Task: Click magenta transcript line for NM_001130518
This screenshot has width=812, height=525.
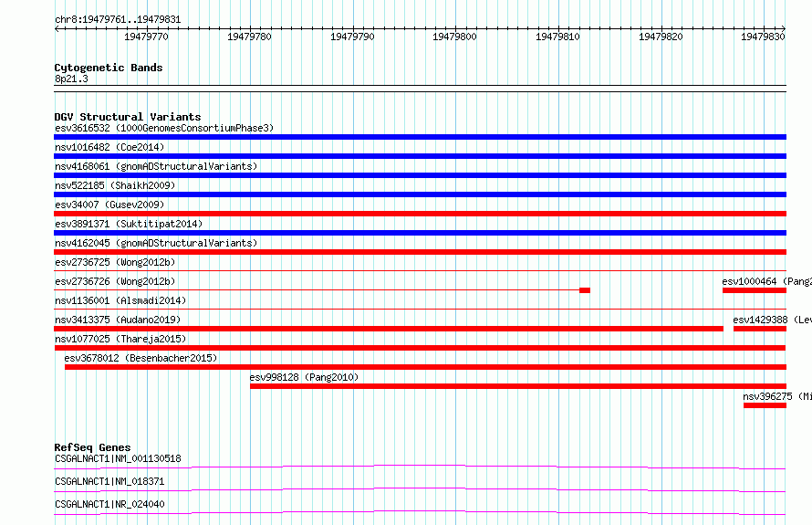Action: pos(420,466)
